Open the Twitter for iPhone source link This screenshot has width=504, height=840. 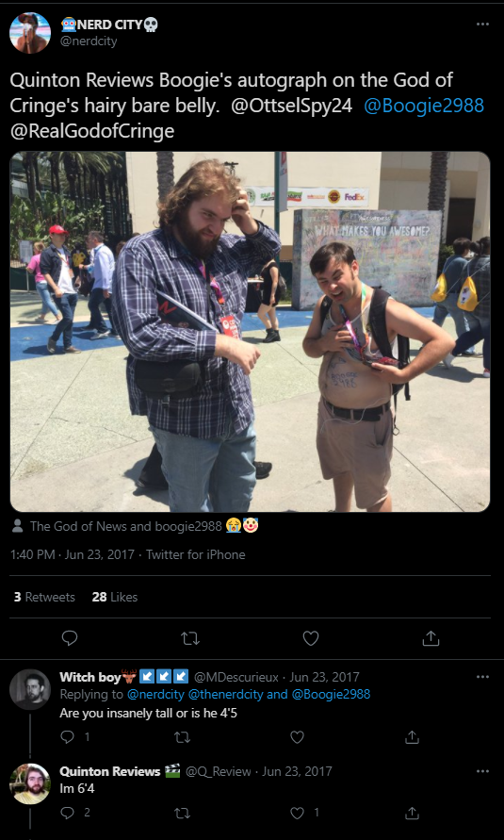[196, 554]
